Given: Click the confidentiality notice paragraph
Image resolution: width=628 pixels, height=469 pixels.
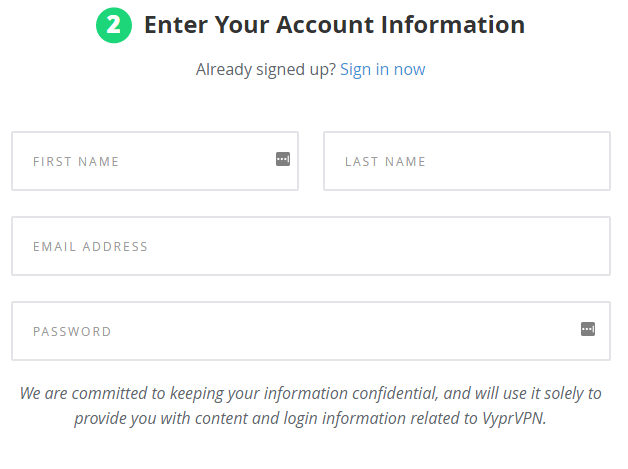Looking at the screenshot, I should tap(311, 406).
